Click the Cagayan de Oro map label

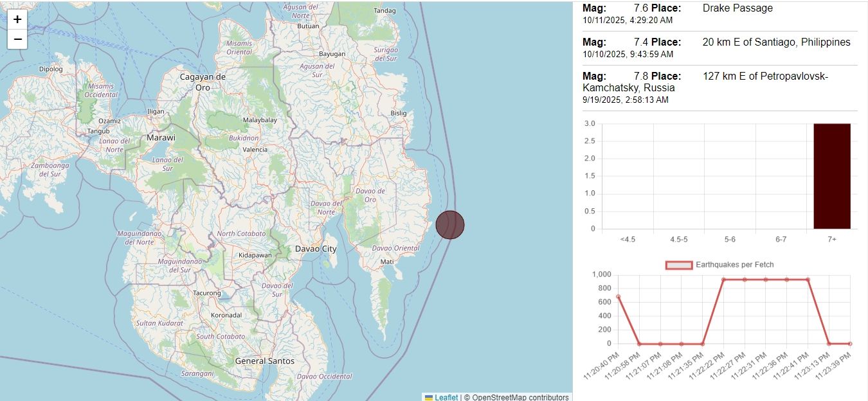[x=203, y=82]
